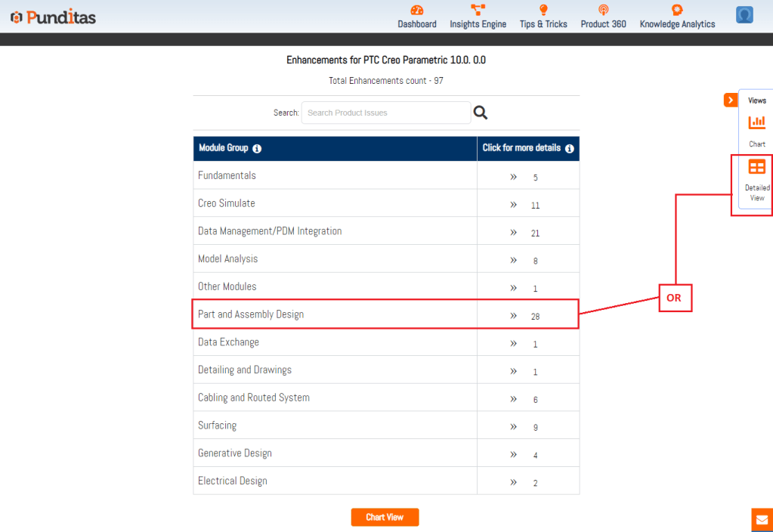Click the Punditas logo
The image size is (773, 532).
pyautogui.click(x=53, y=17)
